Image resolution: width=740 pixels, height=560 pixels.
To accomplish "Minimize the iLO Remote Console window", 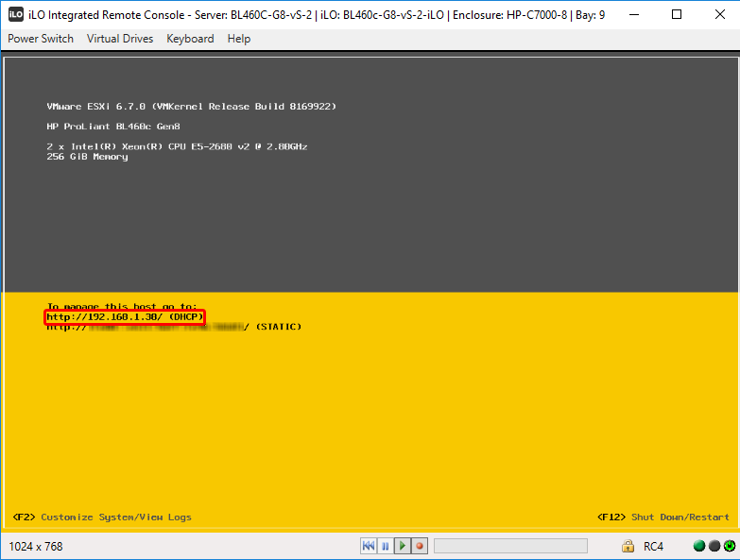I will (634, 14).
